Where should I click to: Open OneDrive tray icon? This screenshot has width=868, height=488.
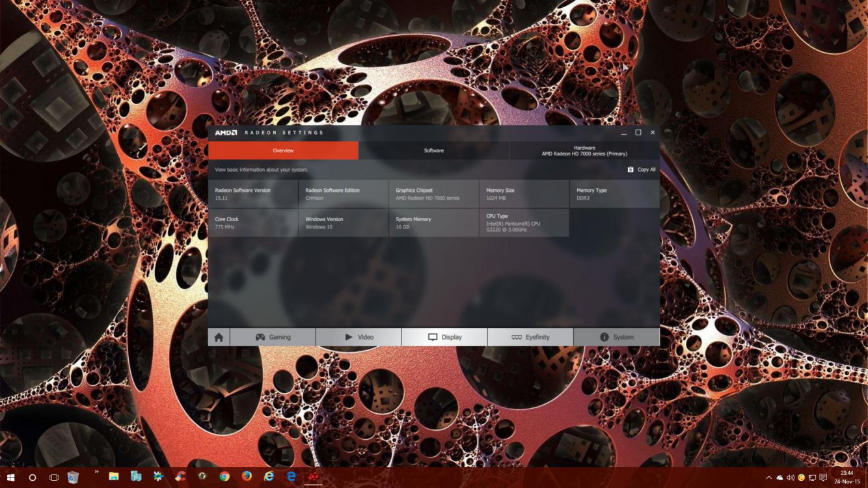(x=780, y=478)
